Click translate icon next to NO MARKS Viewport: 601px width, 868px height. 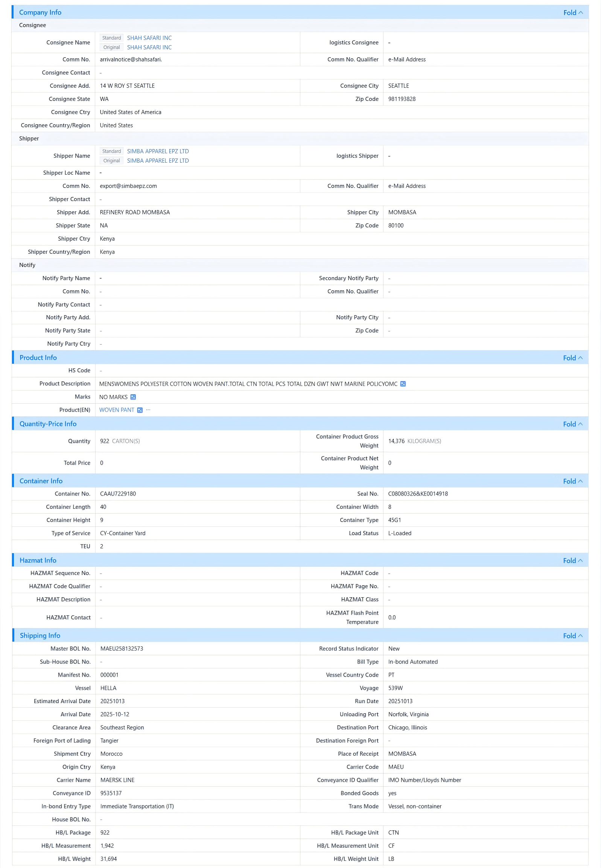point(133,397)
